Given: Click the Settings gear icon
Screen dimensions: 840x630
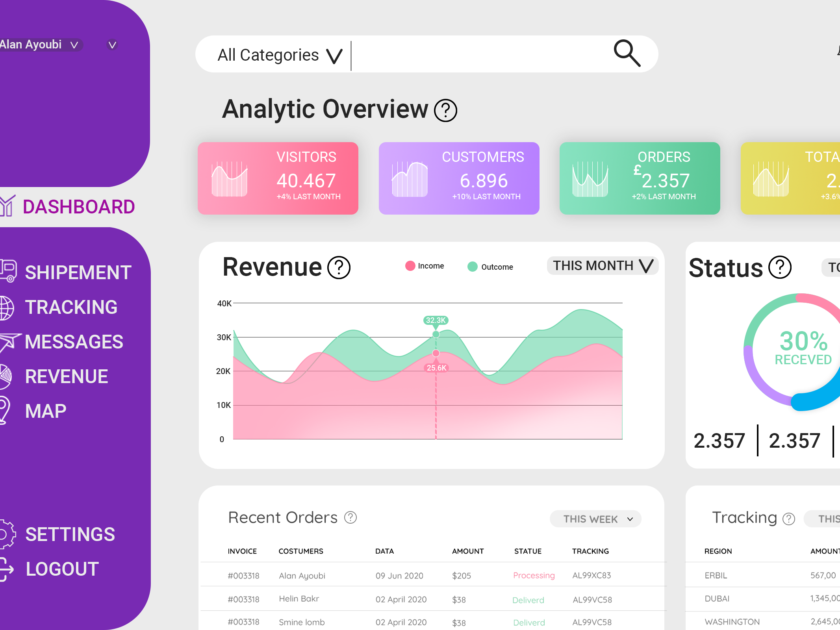Looking at the screenshot, I should pos(7,534).
